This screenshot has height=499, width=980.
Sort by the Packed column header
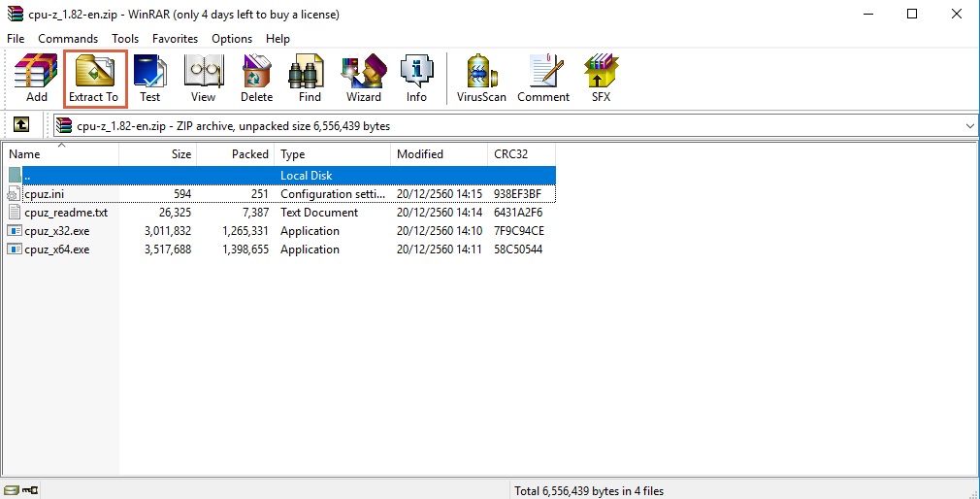click(235, 153)
